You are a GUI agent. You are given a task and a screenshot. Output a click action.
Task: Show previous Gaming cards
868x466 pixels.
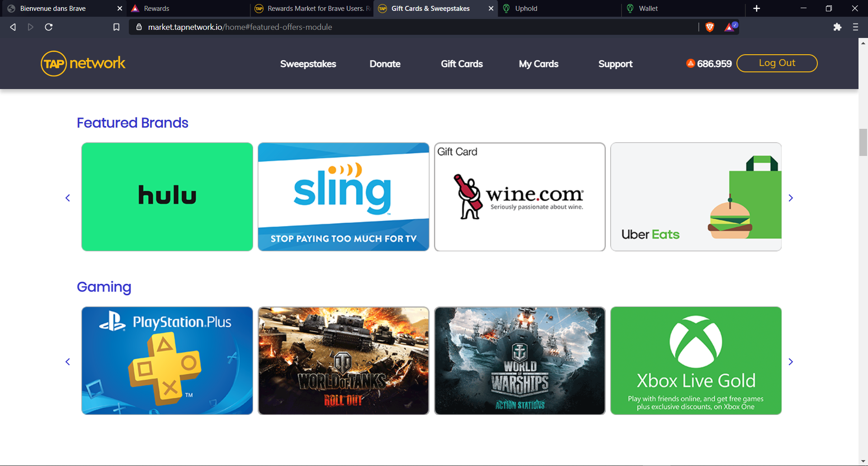68,362
